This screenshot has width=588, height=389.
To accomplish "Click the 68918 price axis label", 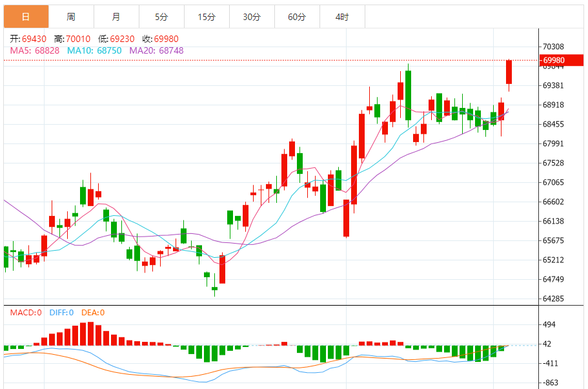I will coord(553,105).
